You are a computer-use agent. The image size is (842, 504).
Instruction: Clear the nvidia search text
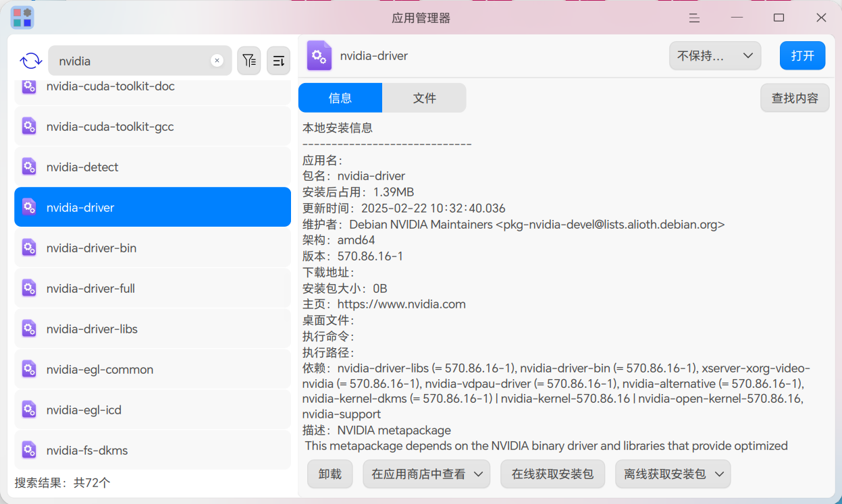point(217,61)
